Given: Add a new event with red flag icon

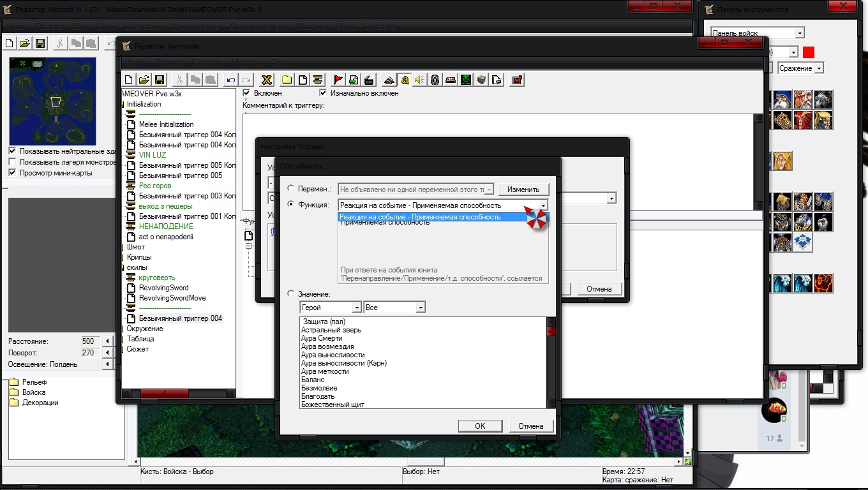Looking at the screenshot, I should (x=338, y=80).
